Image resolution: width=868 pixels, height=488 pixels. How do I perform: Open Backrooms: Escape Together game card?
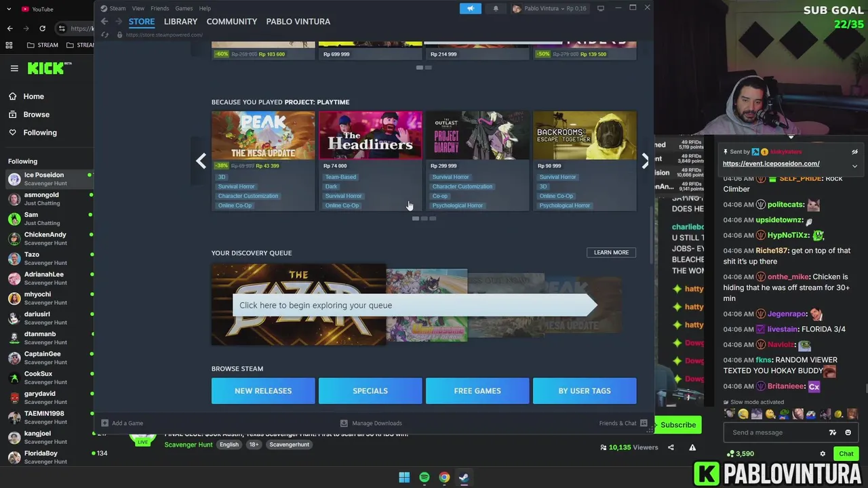(x=585, y=161)
